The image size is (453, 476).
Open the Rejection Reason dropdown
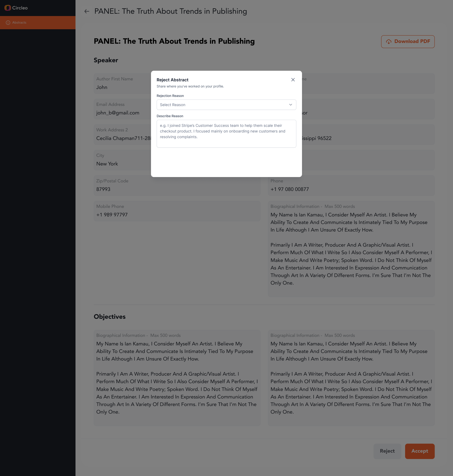pos(226,105)
